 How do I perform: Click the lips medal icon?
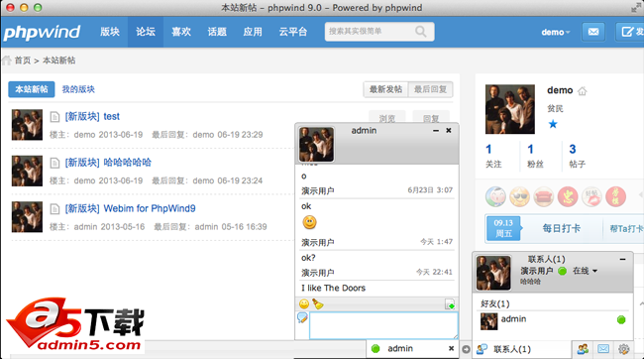tap(591, 196)
